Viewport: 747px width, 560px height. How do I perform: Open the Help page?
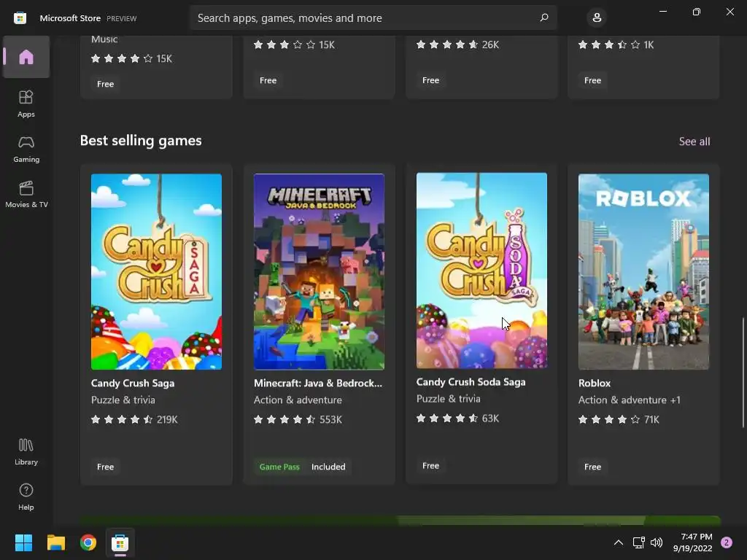(26, 497)
